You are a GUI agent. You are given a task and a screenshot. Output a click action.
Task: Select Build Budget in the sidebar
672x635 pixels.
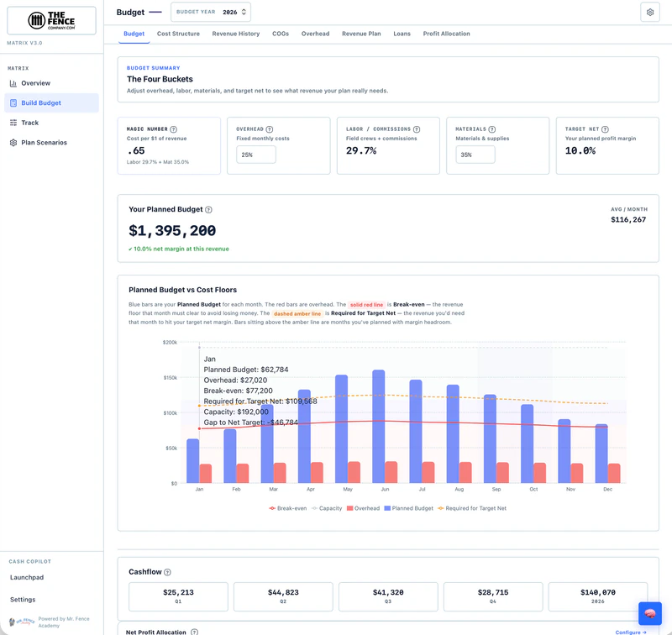[51, 102]
